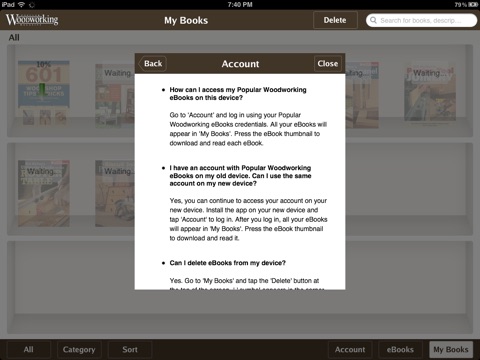
Task: Select the All filter tab at bottom
Action: tap(29, 349)
